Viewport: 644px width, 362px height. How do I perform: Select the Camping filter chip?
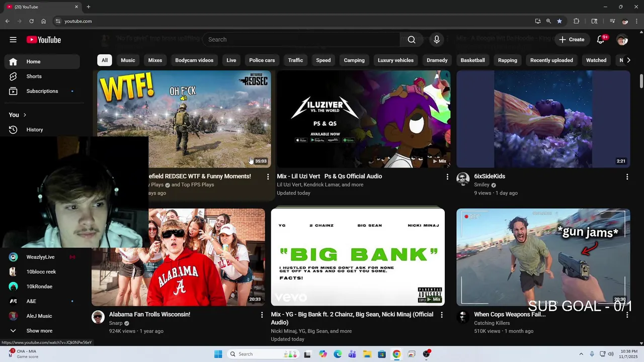click(354, 60)
